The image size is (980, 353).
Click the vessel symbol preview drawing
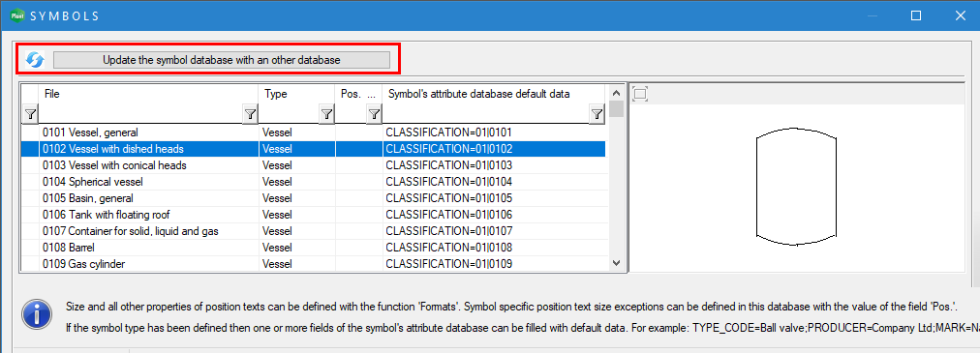point(796,185)
